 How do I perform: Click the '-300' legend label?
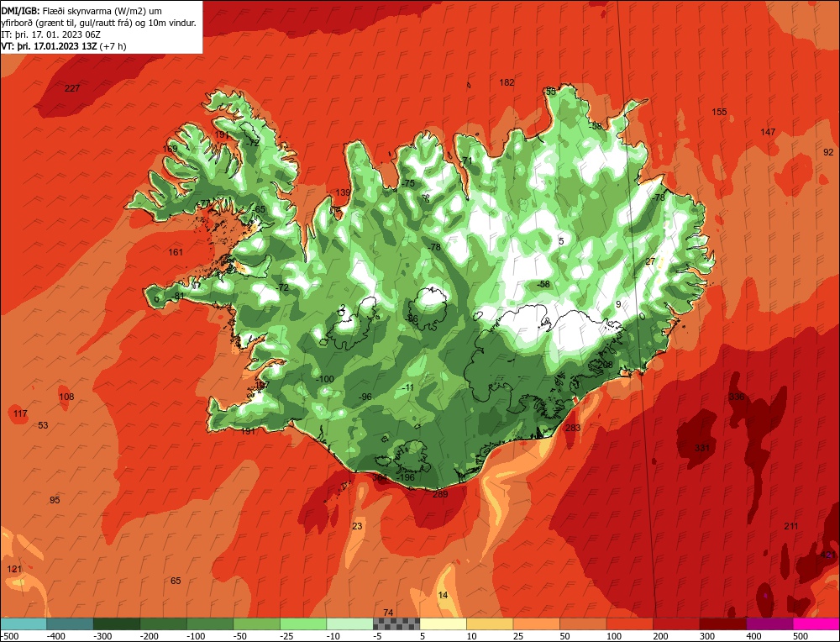(x=102, y=636)
